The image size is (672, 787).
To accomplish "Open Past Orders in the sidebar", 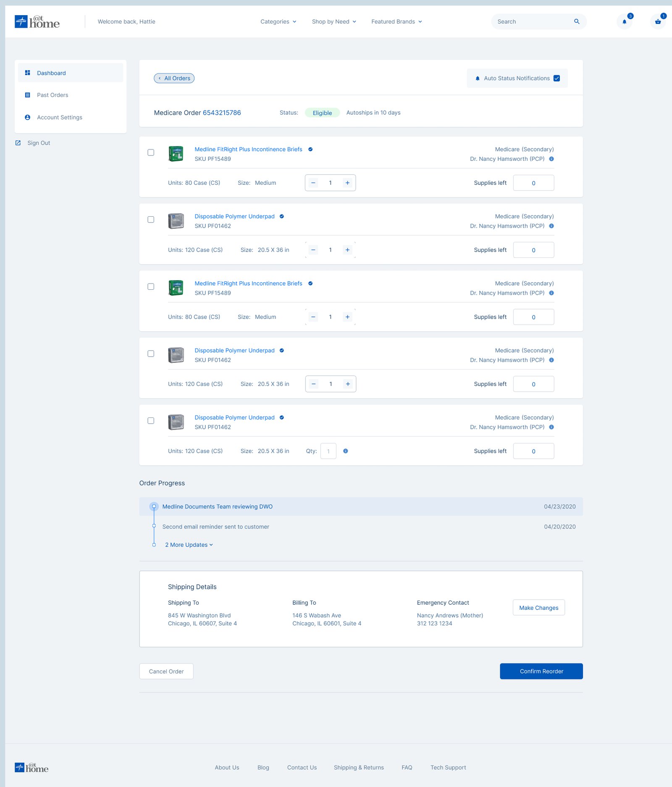I will coord(71,95).
